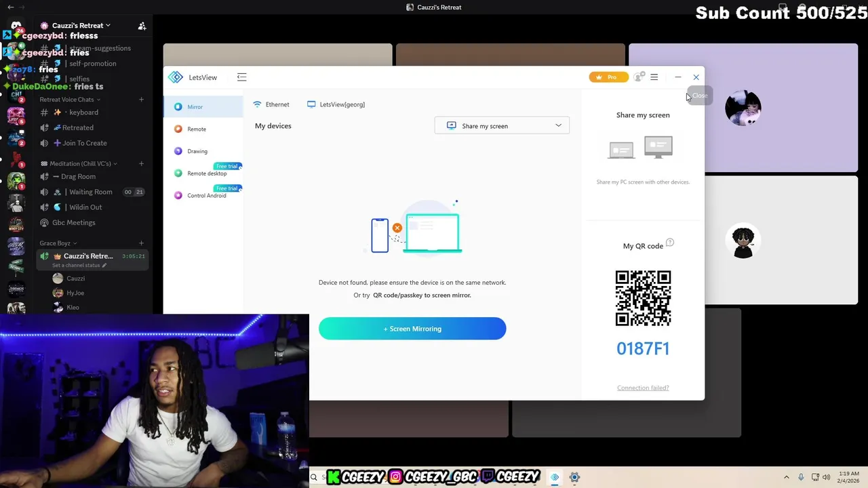The height and width of the screenshot is (488, 868).
Task: Click the LetsView icon in the taskbar
Action: tap(555, 477)
